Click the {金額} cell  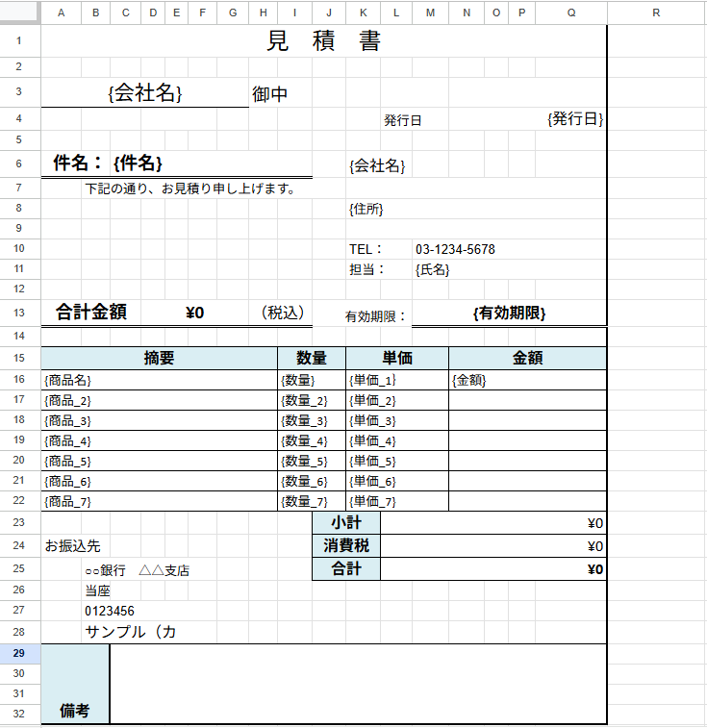tap(528, 380)
